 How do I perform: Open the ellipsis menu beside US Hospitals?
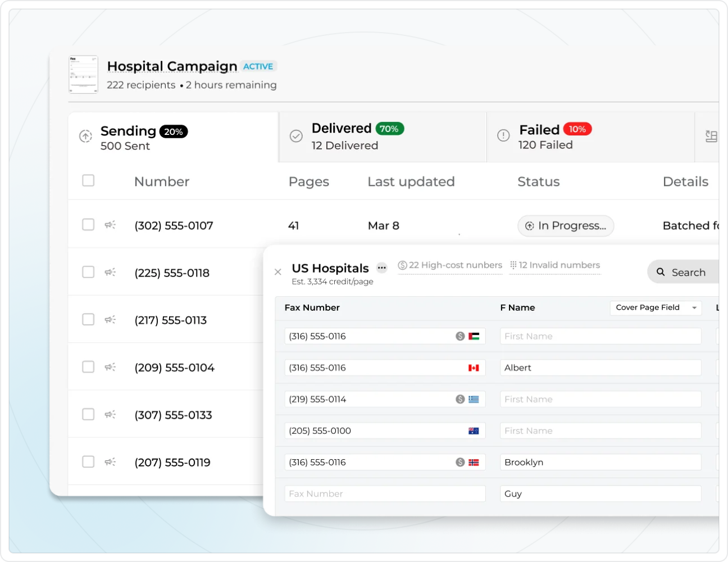pyautogui.click(x=382, y=268)
